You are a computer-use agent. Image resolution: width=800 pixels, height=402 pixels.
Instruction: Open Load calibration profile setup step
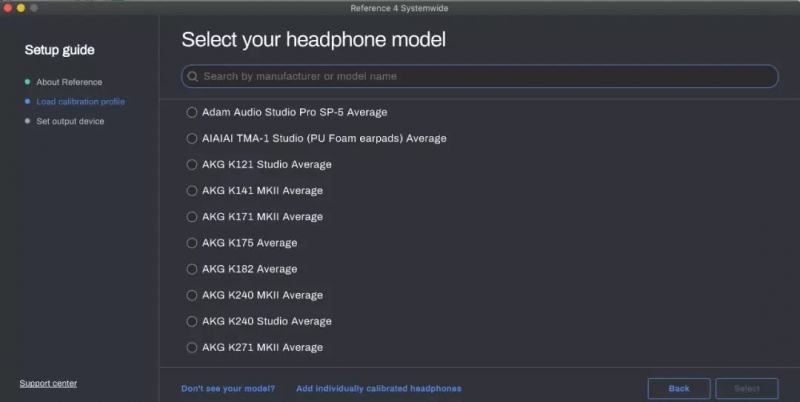point(81,102)
